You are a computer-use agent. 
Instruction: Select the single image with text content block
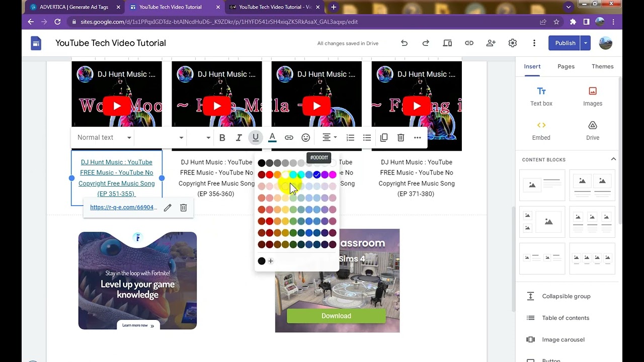tap(542, 185)
